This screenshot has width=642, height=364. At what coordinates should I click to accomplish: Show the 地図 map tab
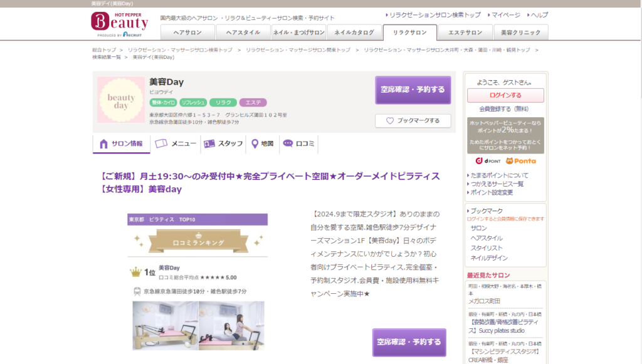tap(262, 144)
